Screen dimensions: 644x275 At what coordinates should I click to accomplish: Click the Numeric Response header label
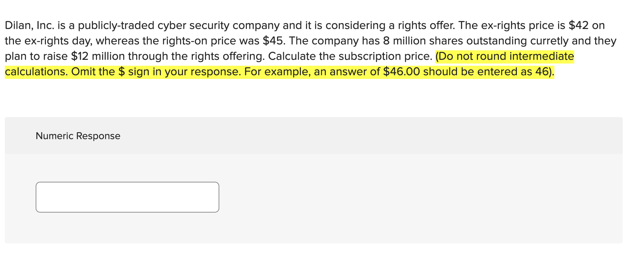click(78, 135)
